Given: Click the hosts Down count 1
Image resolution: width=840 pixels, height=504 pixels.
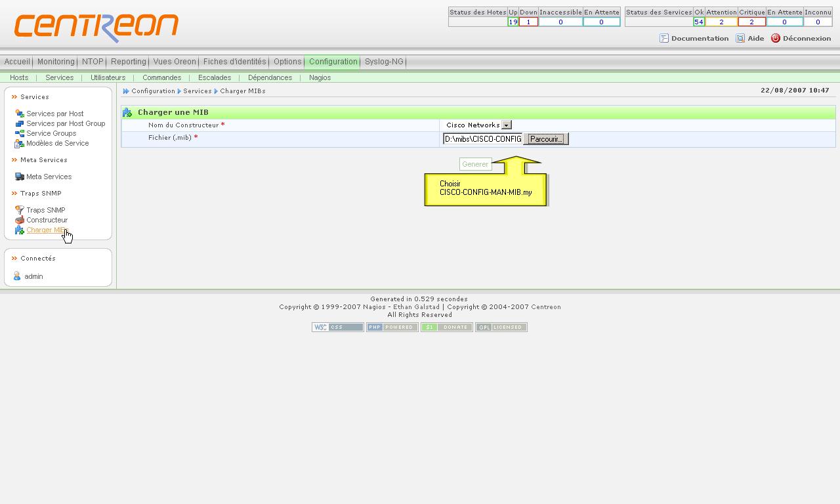Looking at the screenshot, I should pos(528,22).
